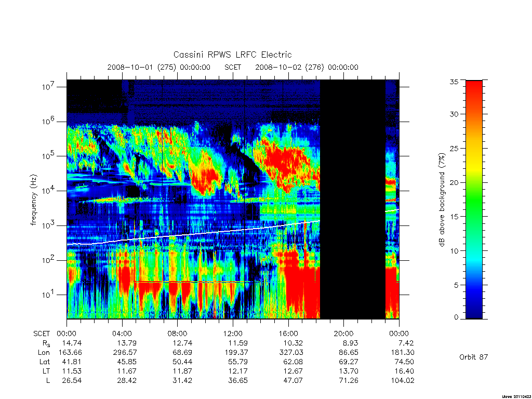Click the L value 31.42
Viewport: 532px width, 399px height.
click(x=182, y=380)
